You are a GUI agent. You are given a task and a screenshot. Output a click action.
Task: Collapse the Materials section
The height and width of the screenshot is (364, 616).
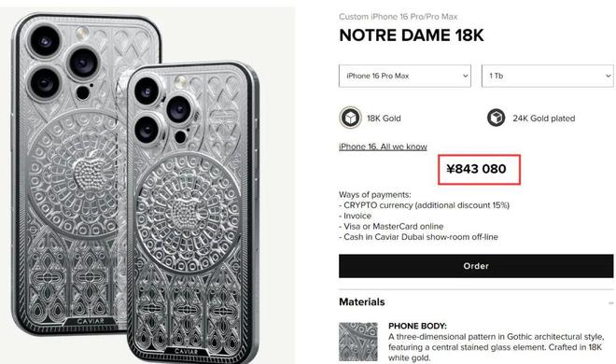[611, 303]
